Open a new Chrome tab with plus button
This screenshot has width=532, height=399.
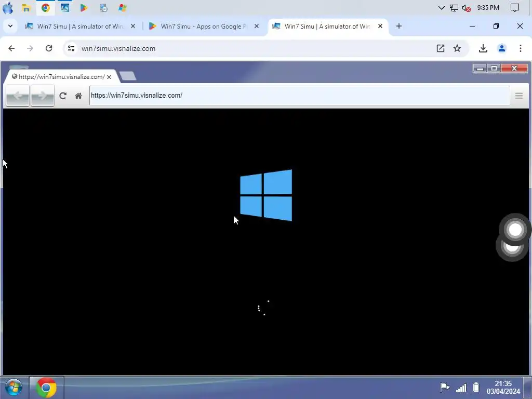pyautogui.click(x=399, y=26)
